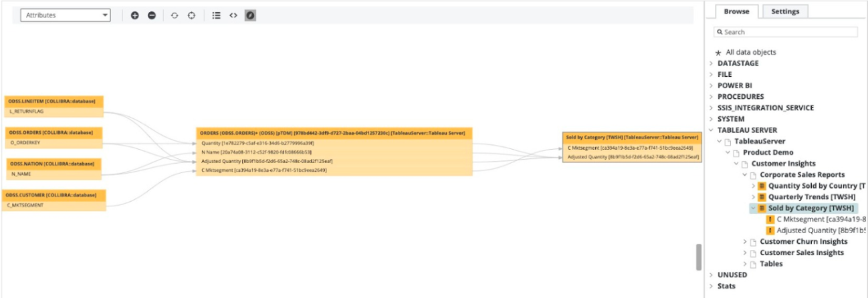Open the list view toolbar icon
Screen dimensions: 868x298
tap(216, 15)
